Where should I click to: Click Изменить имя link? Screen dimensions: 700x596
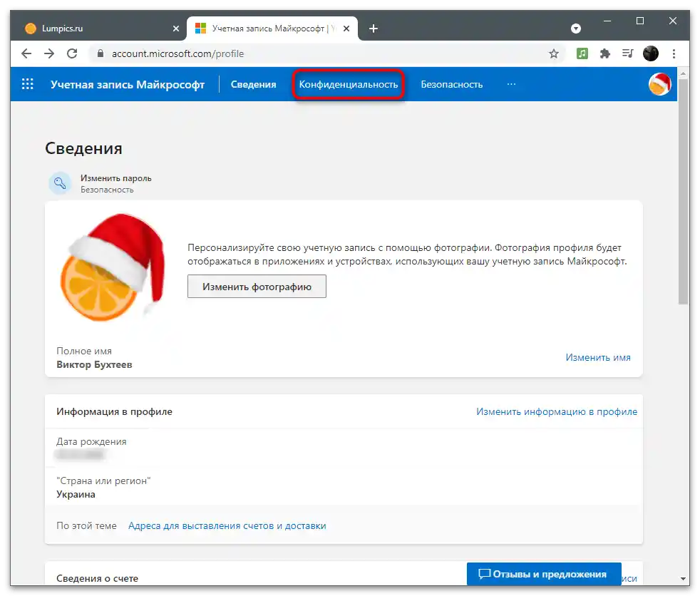598,358
